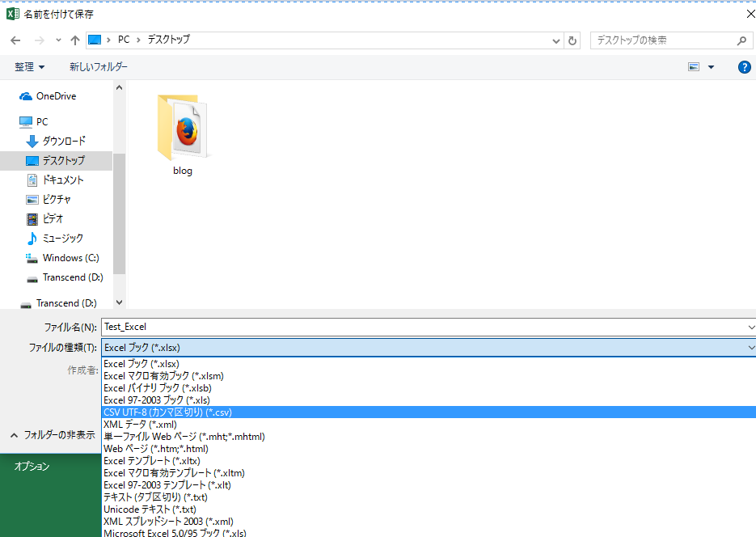The image size is (756, 537).
Task: Click the up-one-level arrow icon
Action: tap(75, 40)
